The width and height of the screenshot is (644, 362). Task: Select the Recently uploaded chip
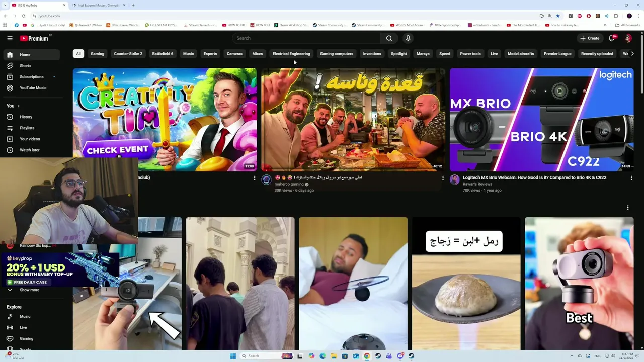[x=597, y=54]
